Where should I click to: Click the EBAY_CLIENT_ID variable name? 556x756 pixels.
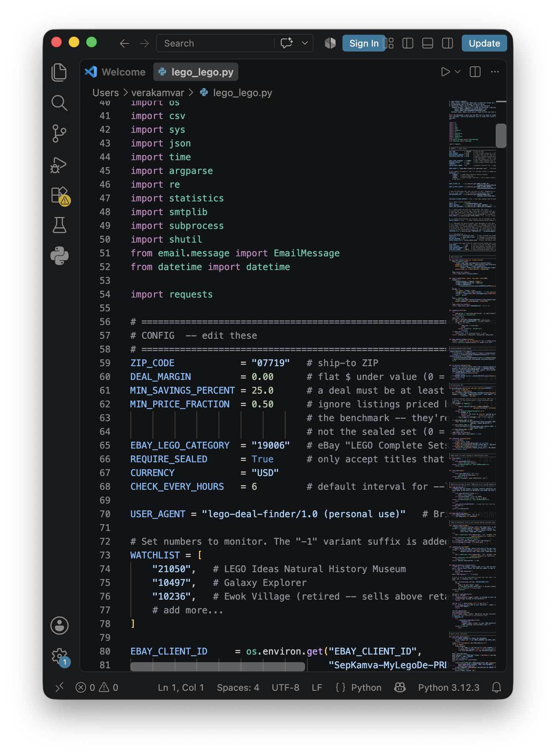point(169,651)
